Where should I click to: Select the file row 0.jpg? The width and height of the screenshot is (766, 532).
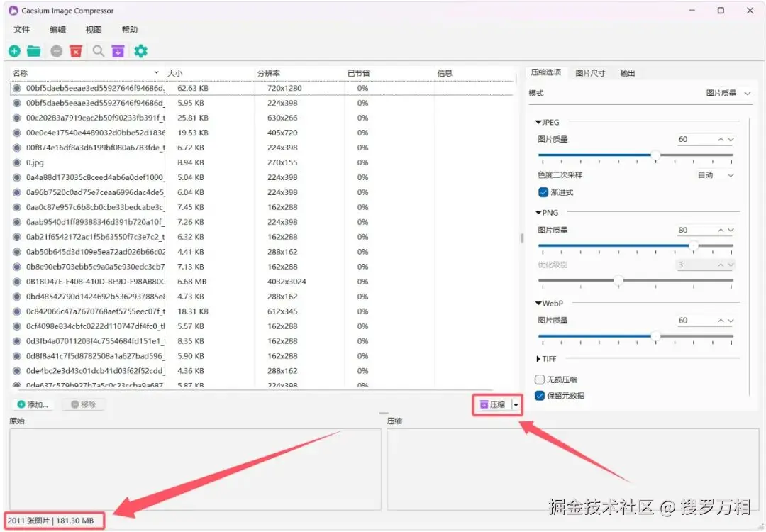262,162
